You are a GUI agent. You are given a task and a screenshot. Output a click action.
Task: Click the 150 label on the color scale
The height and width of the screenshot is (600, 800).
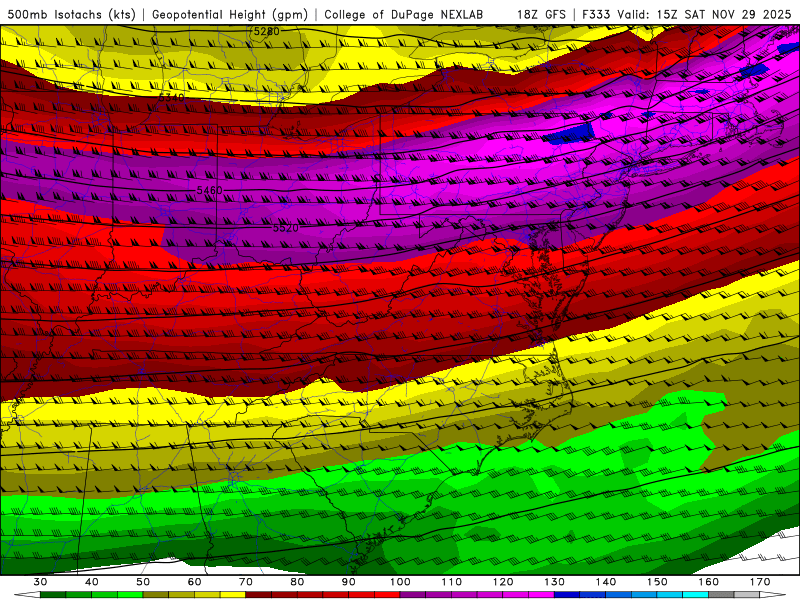click(658, 582)
